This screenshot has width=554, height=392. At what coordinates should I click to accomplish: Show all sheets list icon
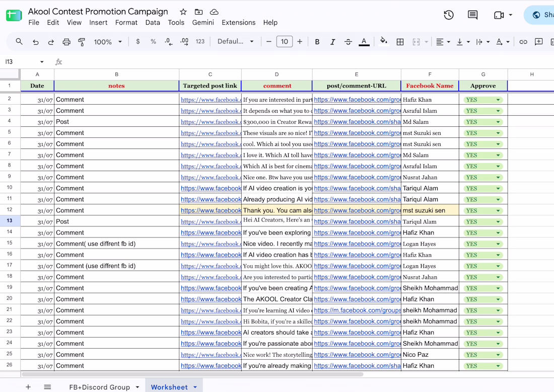point(47,387)
